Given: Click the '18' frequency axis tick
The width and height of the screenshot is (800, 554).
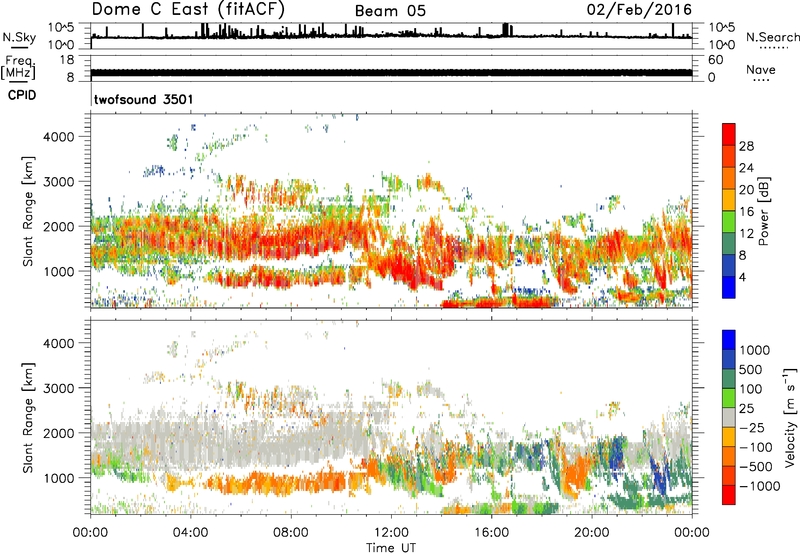Looking at the screenshot, I should point(67,60).
